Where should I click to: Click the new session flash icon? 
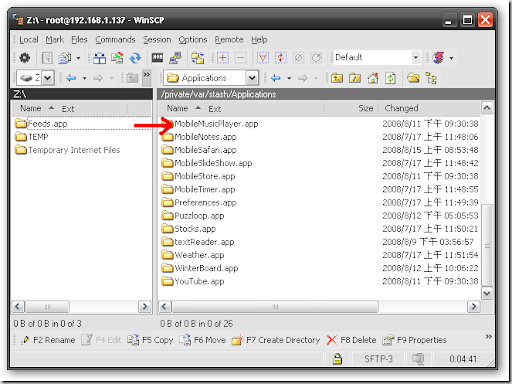(x=438, y=58)
